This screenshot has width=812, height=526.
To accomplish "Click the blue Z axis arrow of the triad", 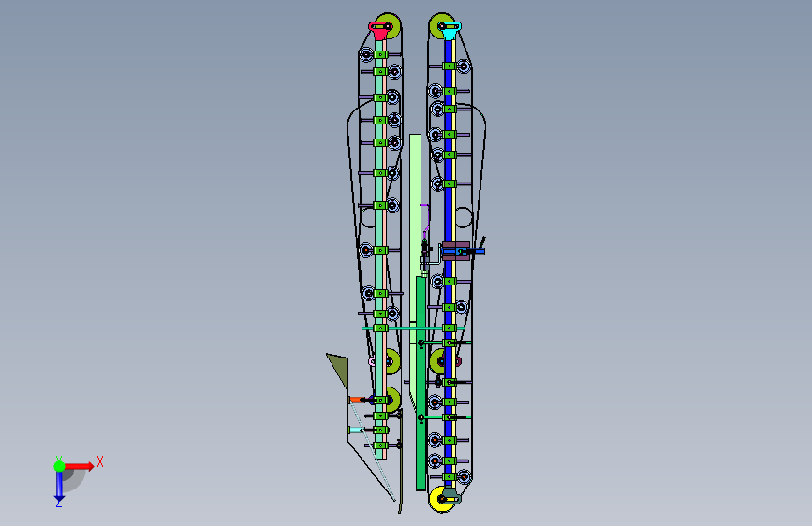I will [x=59, y=486].
